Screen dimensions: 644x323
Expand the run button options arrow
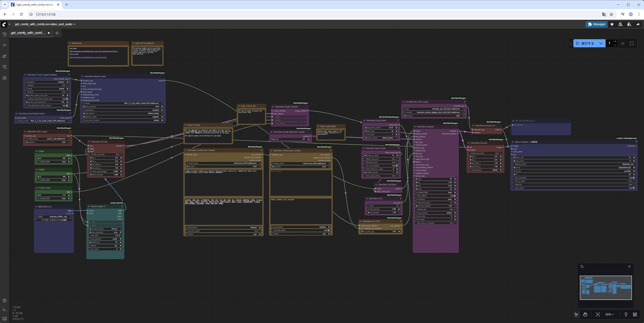(x=601, y=43)
